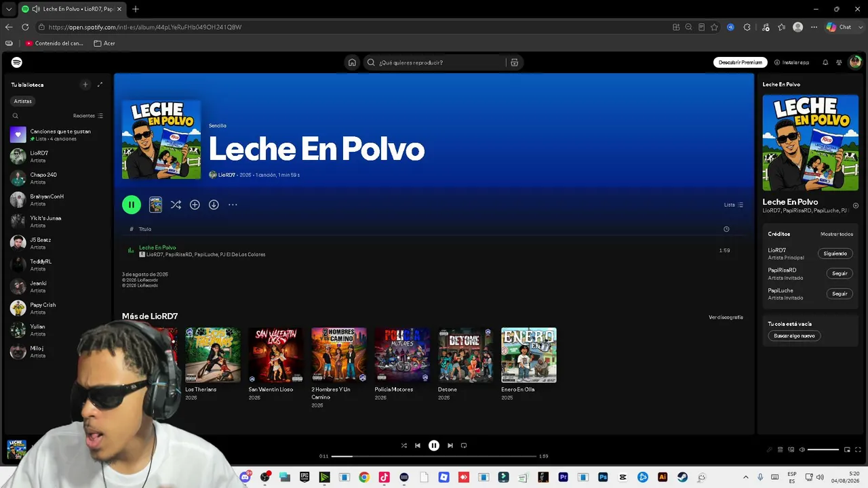Add to playlist icon beside Leche En Polvo sidebar title
Screen dimensions: 868x488
coord(856,205)
